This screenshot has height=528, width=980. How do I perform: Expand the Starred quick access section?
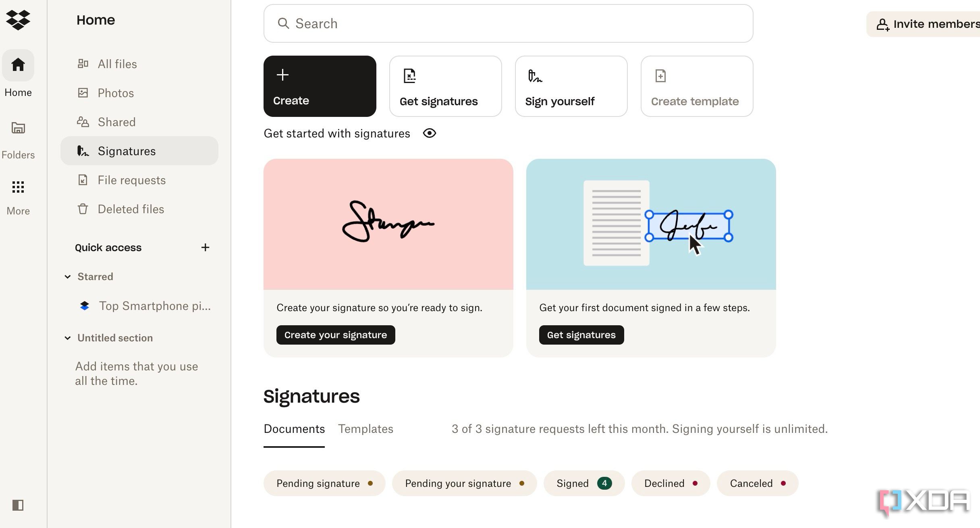[x=67, y=276]
